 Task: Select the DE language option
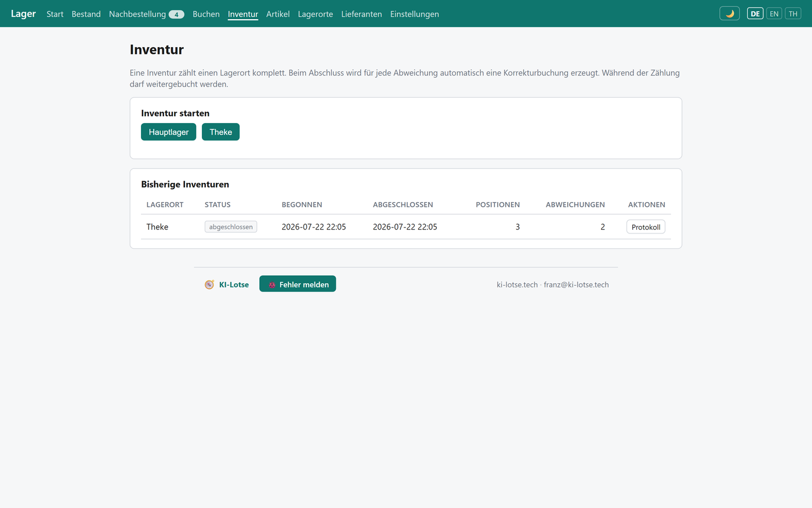[755, 13]
